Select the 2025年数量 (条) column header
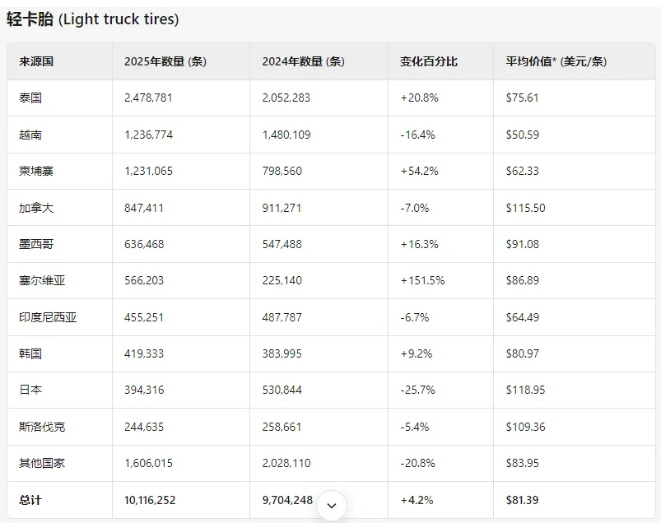This screenshot has width=668, height=528. [165, 61]
